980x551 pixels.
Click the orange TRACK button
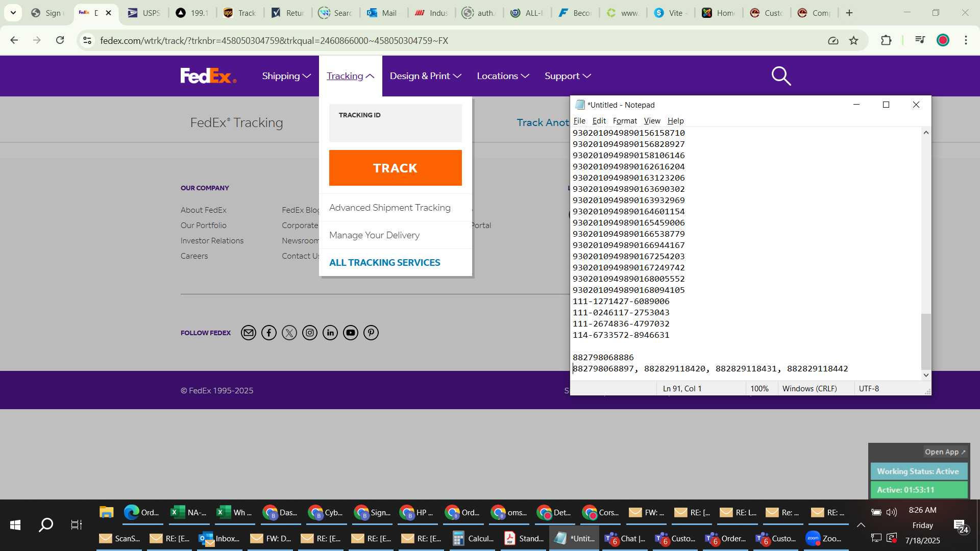395,168
